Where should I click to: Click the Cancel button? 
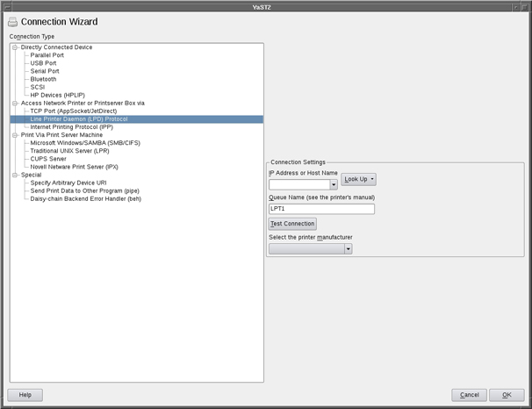pos(469,395)
